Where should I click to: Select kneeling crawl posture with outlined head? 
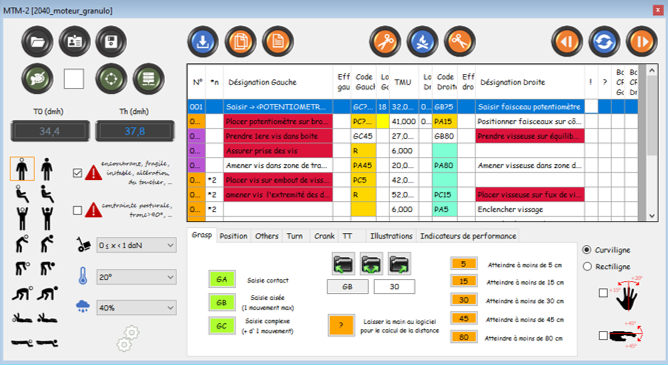tap(22, 293)
